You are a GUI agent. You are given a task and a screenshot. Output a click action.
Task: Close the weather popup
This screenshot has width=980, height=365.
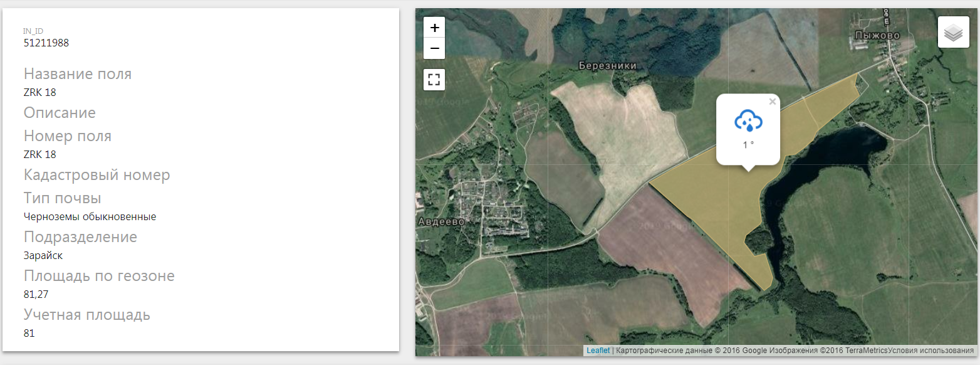point(772,102)
